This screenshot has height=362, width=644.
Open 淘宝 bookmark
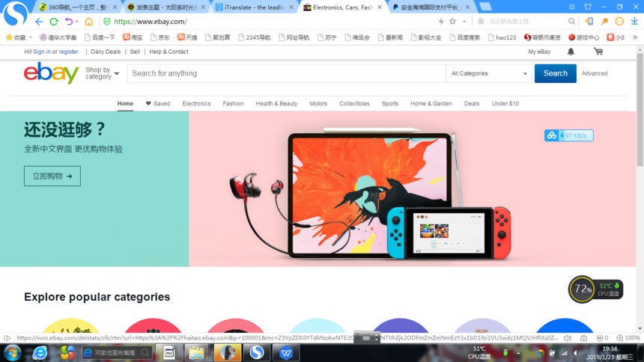pos(133,37)
